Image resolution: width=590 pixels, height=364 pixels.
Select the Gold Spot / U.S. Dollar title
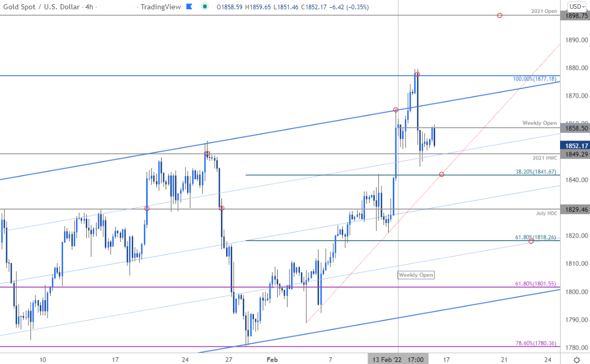pyautogui.click(x=41, y=7)
